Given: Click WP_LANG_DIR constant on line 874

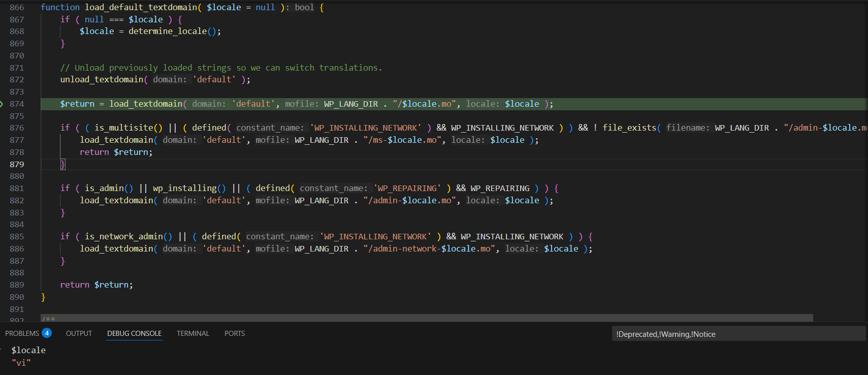Looking at the screenshot, I should pyautogui.click(x=351, y=104).
